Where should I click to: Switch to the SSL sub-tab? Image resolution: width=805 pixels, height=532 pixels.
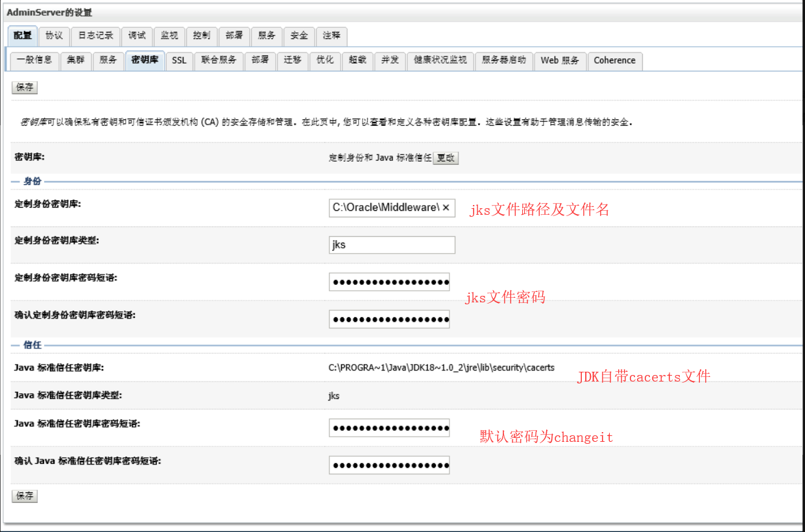(179, 60)
